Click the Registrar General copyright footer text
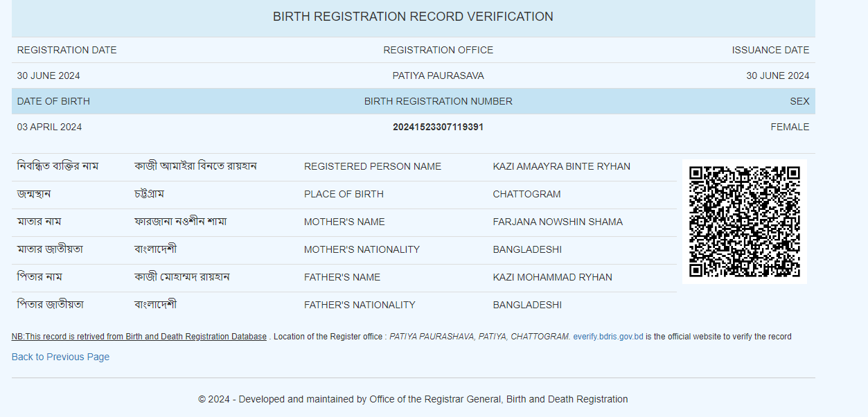The image size is (868, 417). pyautogui.click(x=413, y=399)
